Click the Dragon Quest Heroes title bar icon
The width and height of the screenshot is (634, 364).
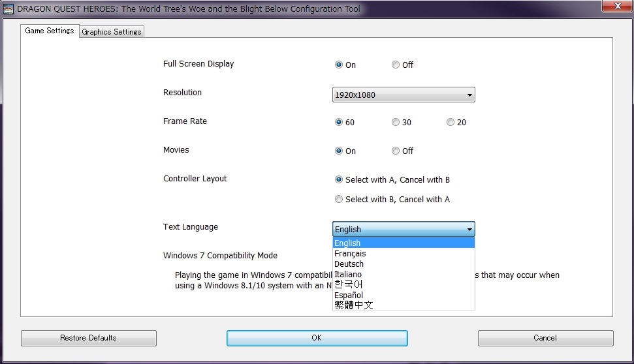pyautogui.click(x=8, y=9)
